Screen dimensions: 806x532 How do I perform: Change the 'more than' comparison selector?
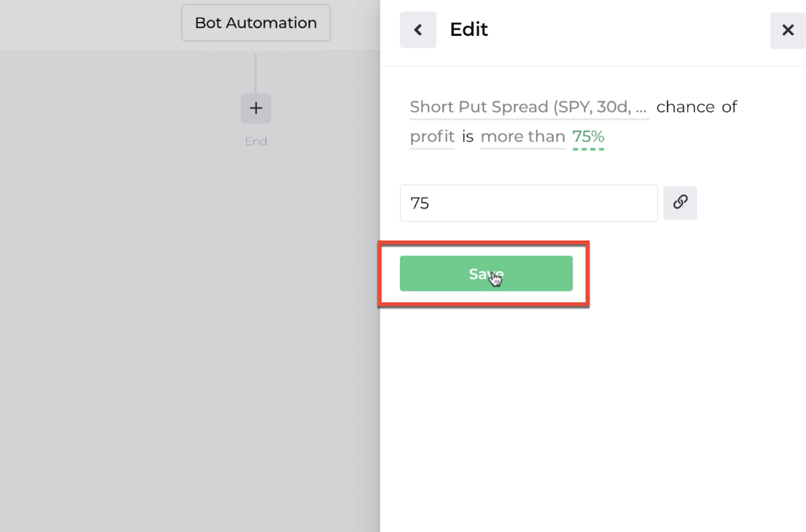click(523, 137)
